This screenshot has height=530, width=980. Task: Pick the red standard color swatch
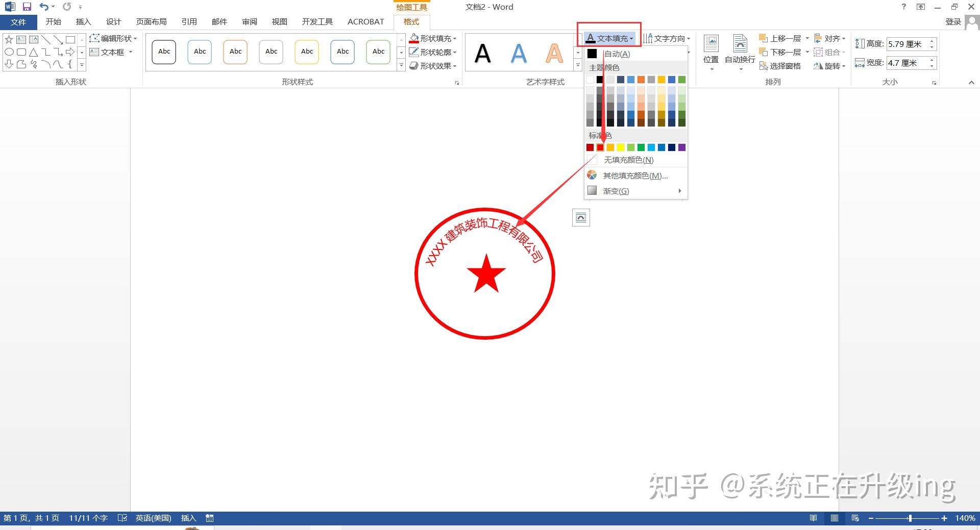point(600,147)
